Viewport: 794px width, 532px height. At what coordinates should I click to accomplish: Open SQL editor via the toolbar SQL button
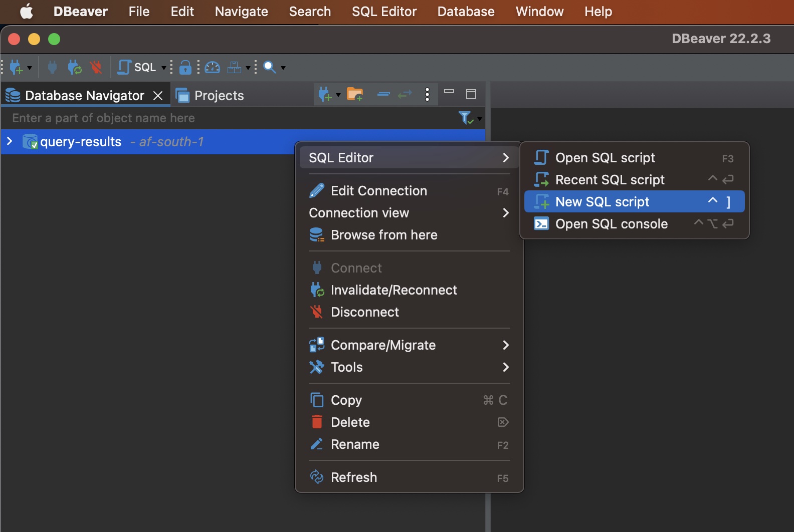pyautogui.click(x=137, y=67)
